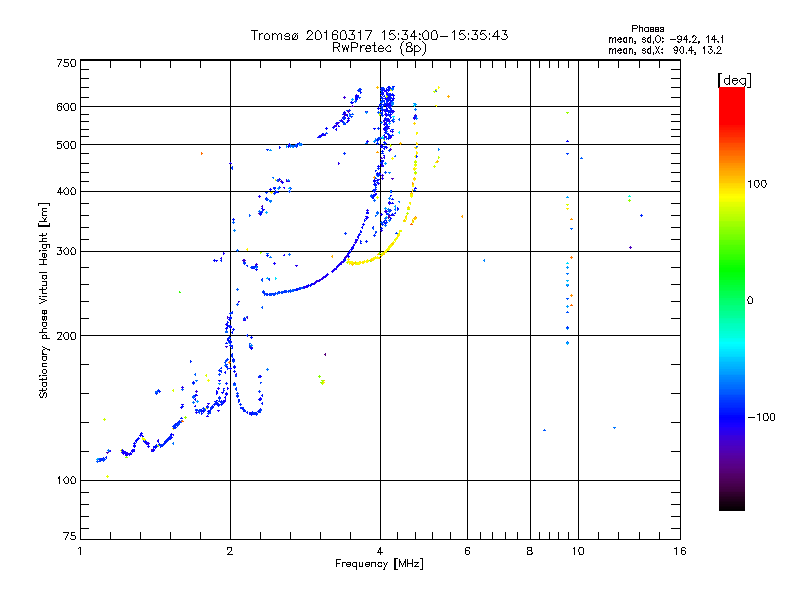Viewport: 800px width, 600px height.
Task: Click the x-axis tick label '10'
Action: pos(578,551)
